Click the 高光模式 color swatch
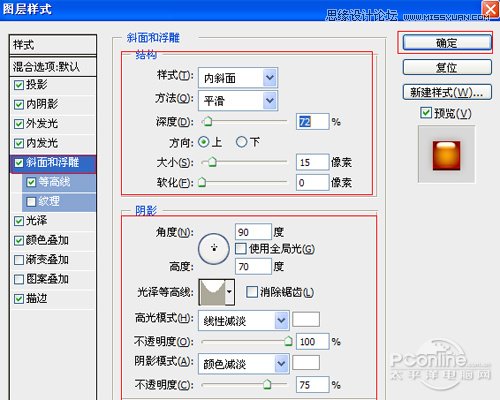The image size is (500, 400). (306, 319)
